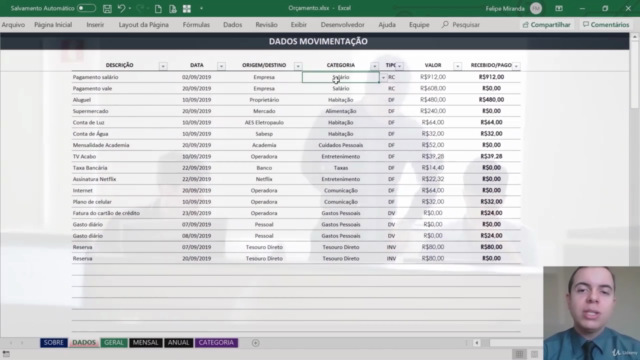Switch to Page Layout view icon
640x360 pixels.
tap(534, 354)
